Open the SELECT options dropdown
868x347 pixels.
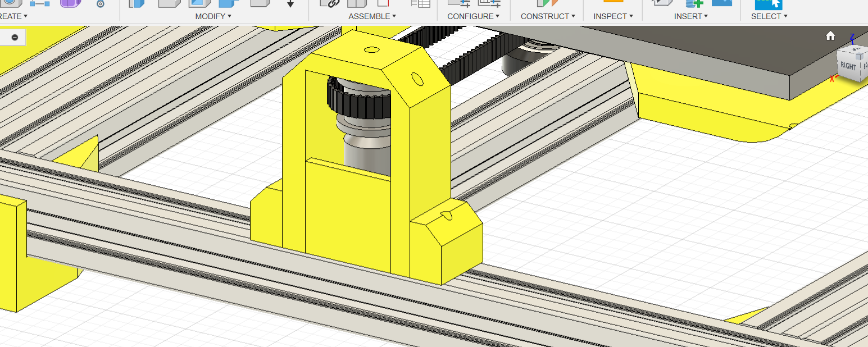point(769,16)
